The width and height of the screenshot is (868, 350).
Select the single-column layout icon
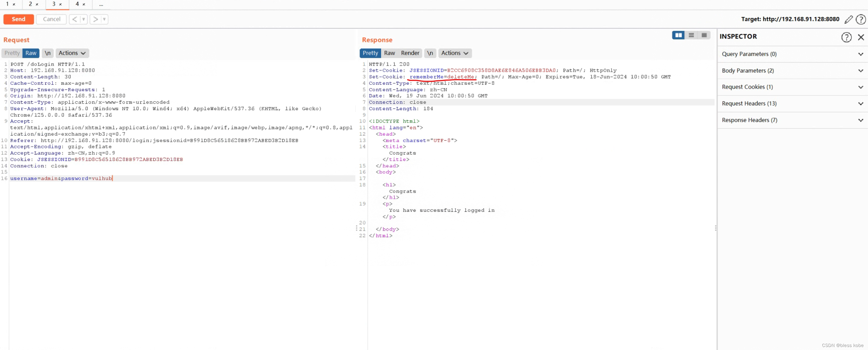[x=703, y=35]
